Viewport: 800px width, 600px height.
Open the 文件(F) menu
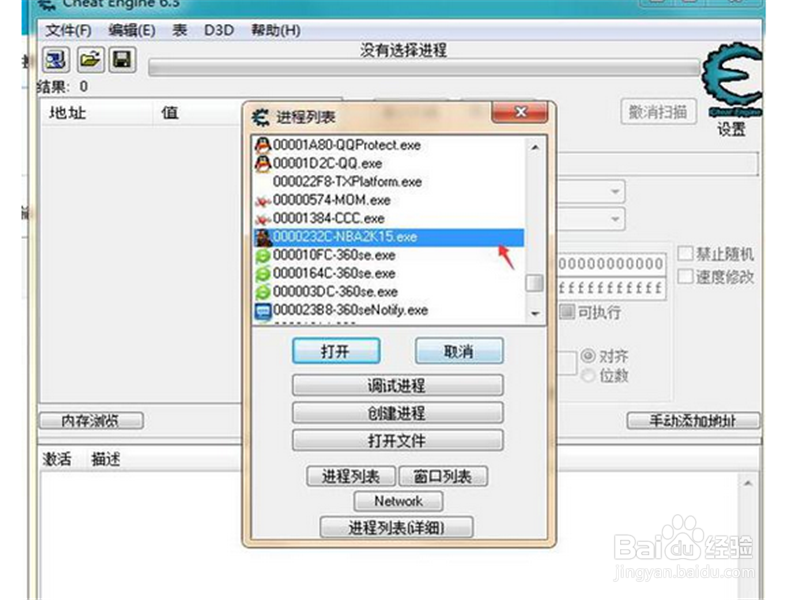(x=68, y=30)
